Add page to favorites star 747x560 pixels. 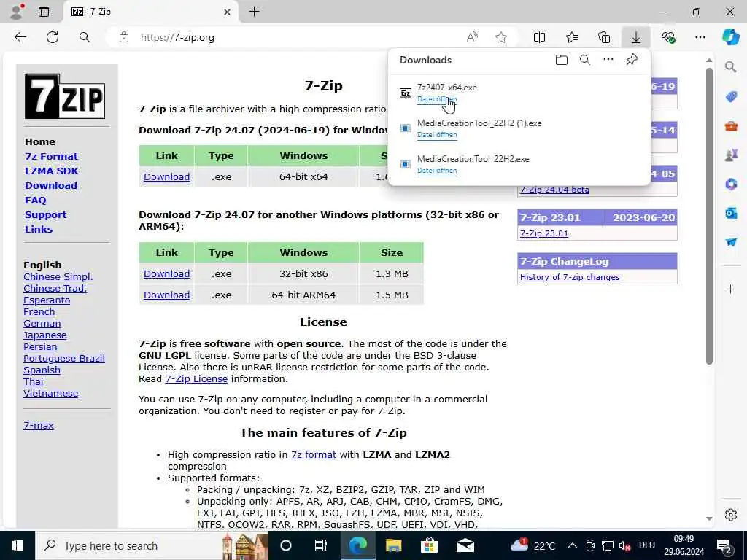coord(500,37)
